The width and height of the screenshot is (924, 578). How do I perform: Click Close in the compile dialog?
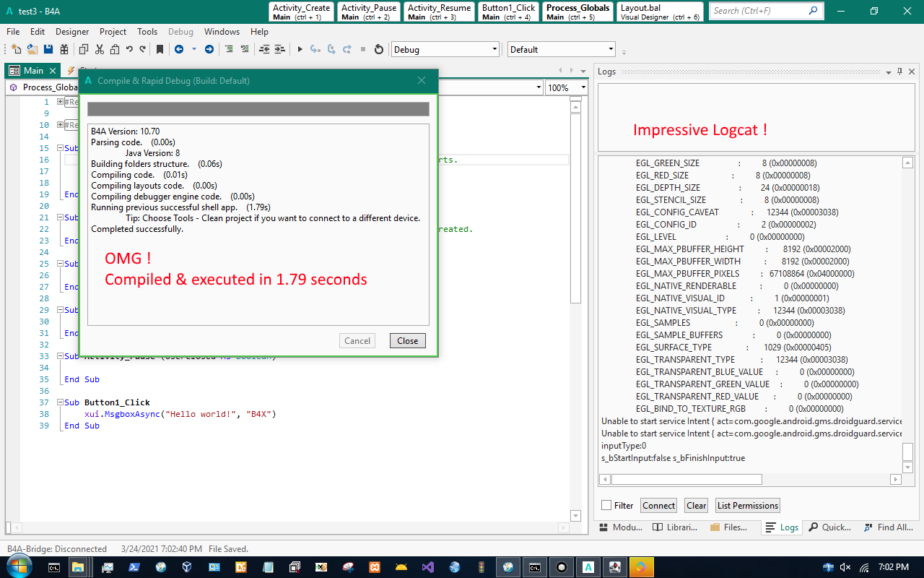click(x=407, y=341)
